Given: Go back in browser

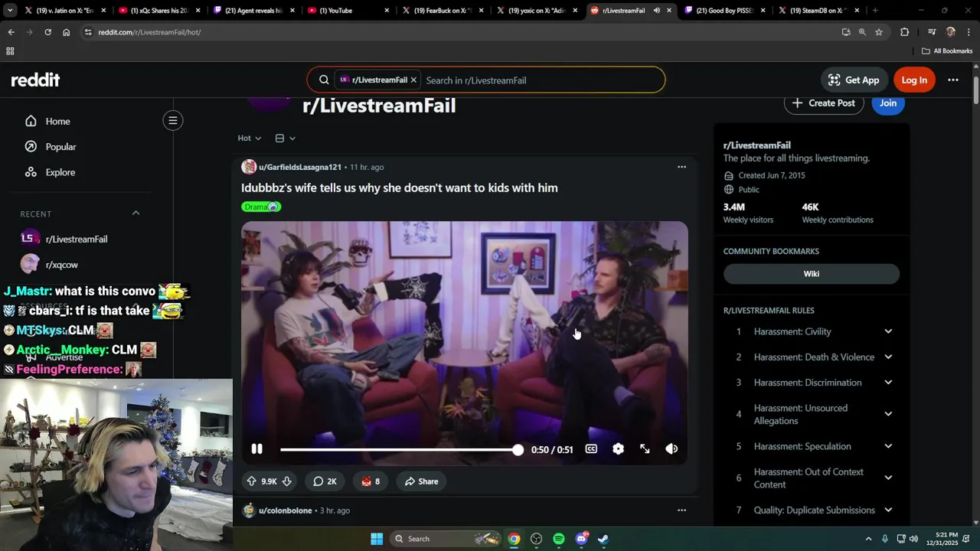Looking at the screenshot, I should 11,32.
